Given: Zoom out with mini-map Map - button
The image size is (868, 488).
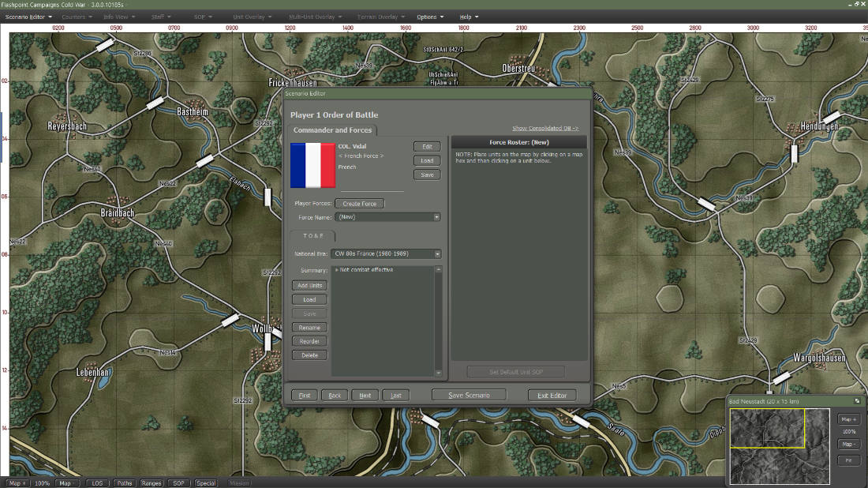Looking at the screenshot, I should click(848, 445).
